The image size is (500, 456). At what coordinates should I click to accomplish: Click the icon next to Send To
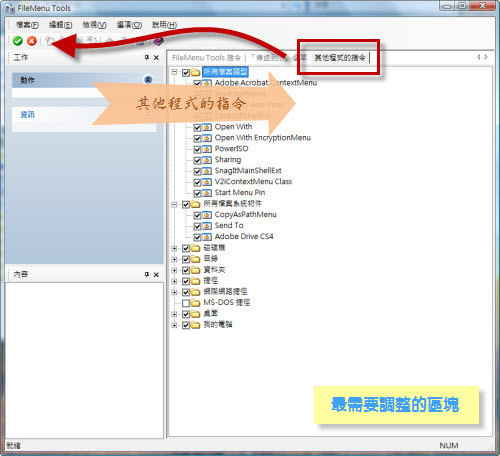pos(207,226)
